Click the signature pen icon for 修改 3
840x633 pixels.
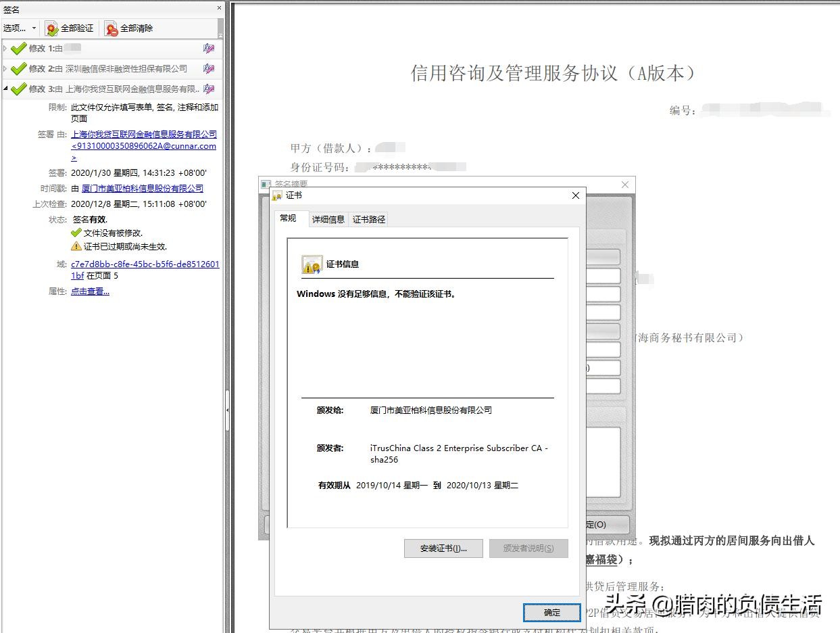tap(208, 89)
